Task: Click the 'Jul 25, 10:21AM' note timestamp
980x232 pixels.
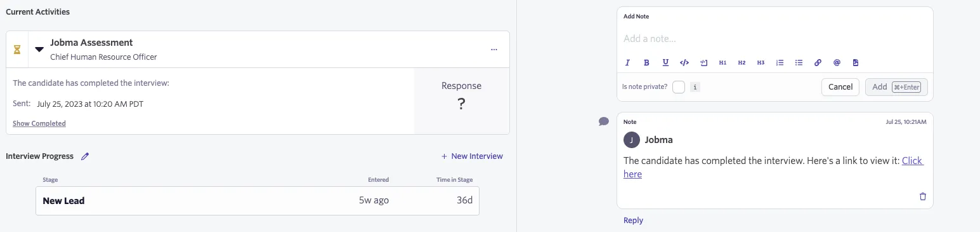Action: [x=906, y=121]
